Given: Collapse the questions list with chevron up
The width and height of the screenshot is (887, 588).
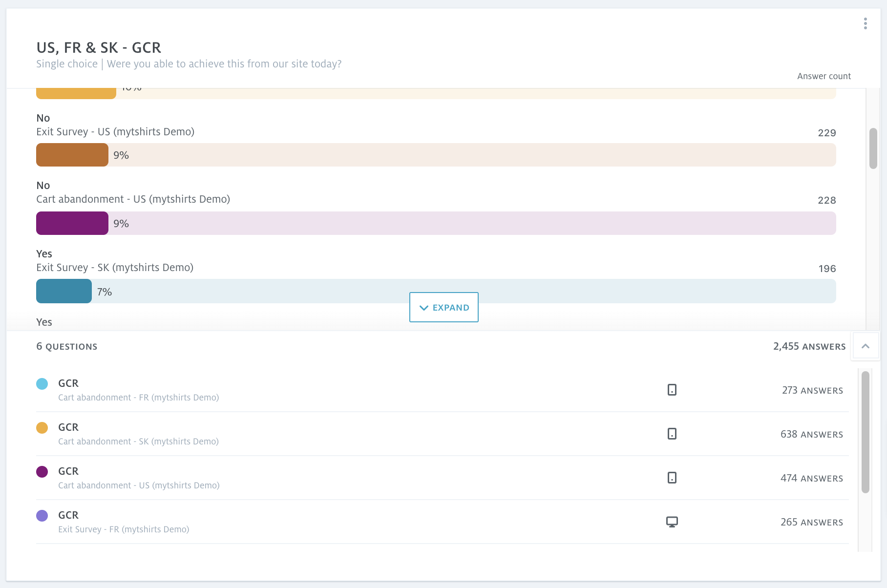Looking at the screenshot, I should [865, 346].
